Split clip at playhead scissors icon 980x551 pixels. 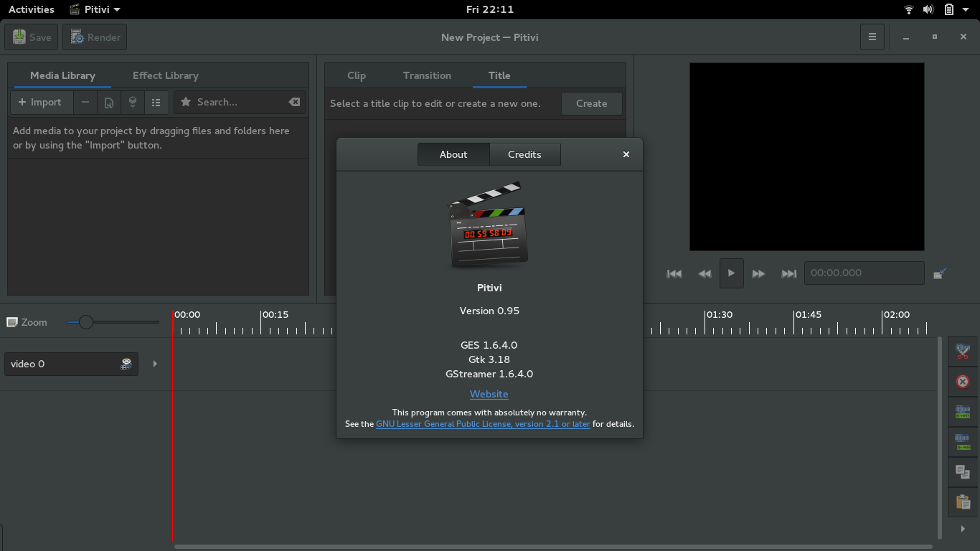pos(963,352)
